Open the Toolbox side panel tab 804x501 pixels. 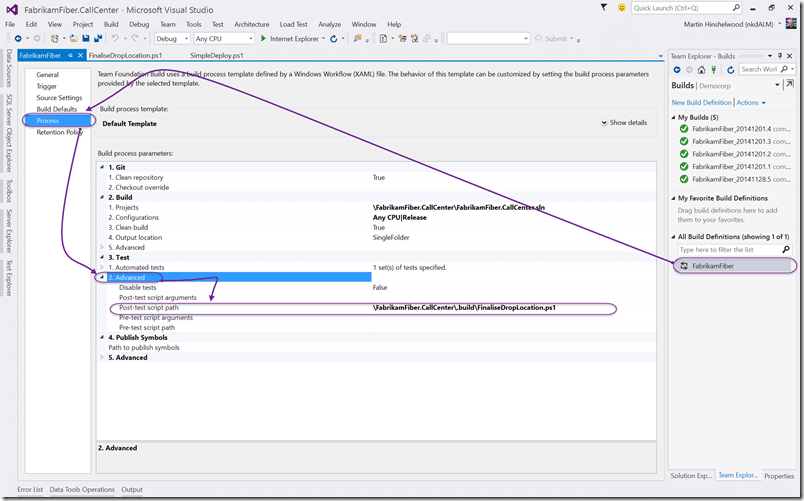click(8, 191)
